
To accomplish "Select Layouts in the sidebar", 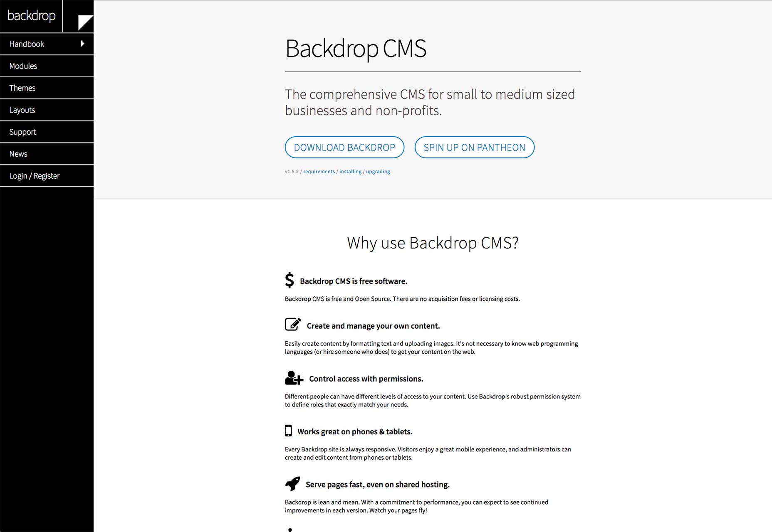I will pos(22,110).
